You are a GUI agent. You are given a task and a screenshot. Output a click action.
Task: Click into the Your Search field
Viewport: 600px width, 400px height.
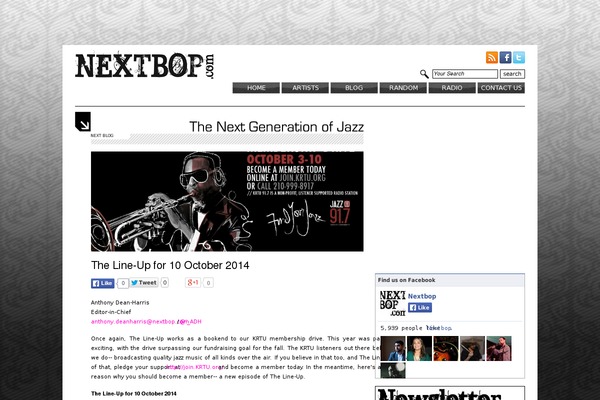pyautogui.click(x=465, y=74)
